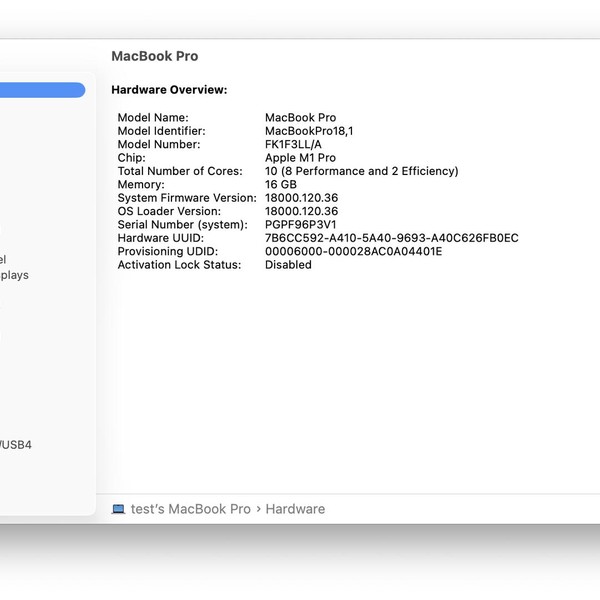The height and width of the screenshot is (600, 600).
Task: Click the "Hardware UUID:" label
Action: [x=160, y=238]
